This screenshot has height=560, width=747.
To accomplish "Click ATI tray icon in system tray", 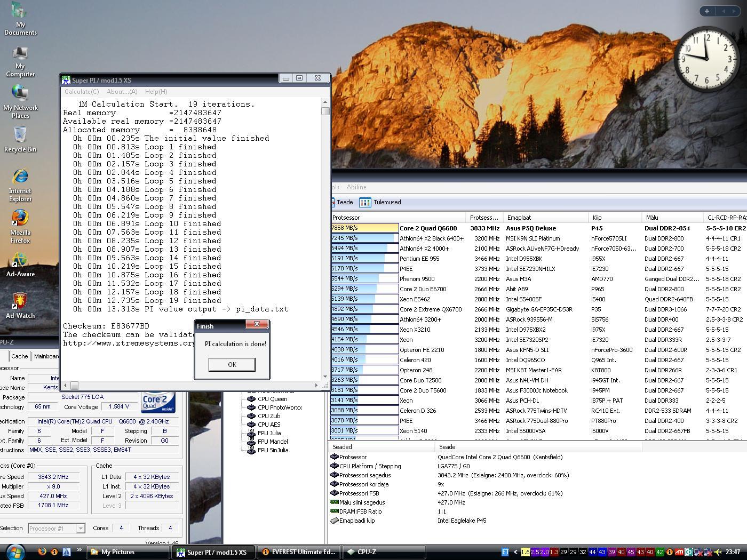I will [x=679, y=552].
